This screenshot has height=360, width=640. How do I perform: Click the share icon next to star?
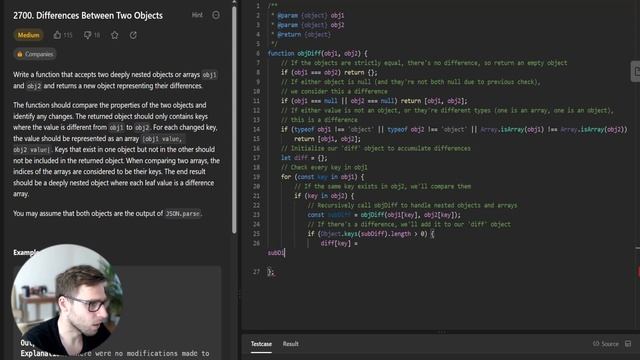(x=133, y=35)
